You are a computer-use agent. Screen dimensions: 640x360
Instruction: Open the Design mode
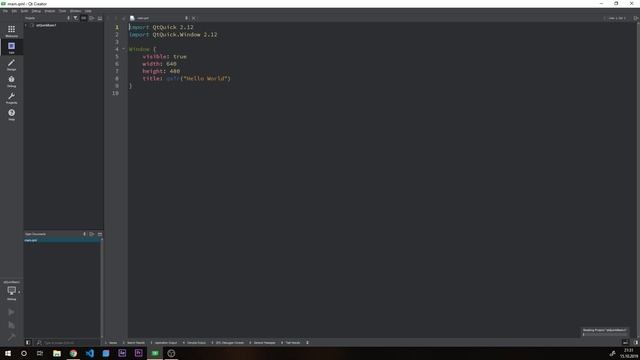11,64
